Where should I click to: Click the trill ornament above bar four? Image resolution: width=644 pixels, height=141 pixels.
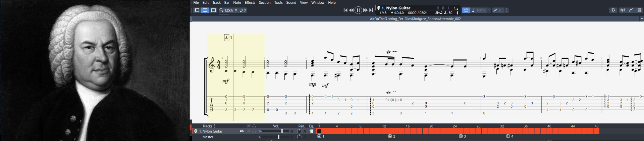(x=391, y=52)
